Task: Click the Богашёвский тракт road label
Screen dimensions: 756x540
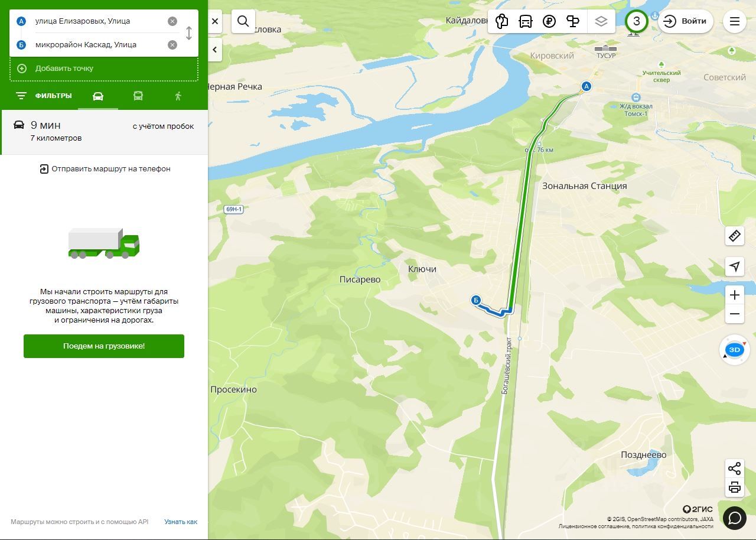Action: [506, 366]
